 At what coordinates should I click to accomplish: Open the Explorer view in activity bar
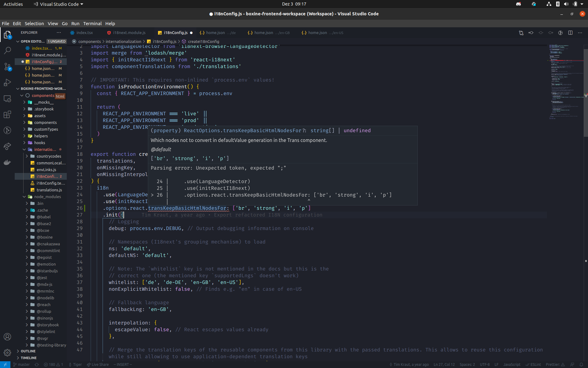pos(7,35)
